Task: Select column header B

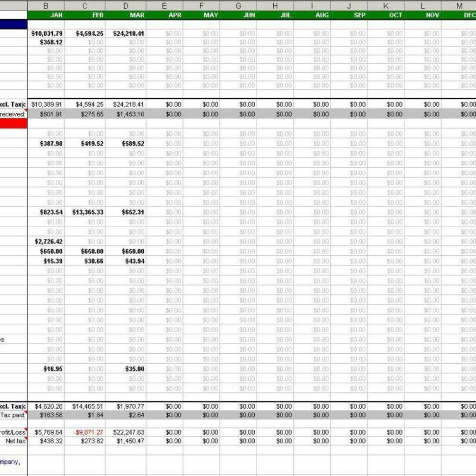Action: (x=46, y=6)
